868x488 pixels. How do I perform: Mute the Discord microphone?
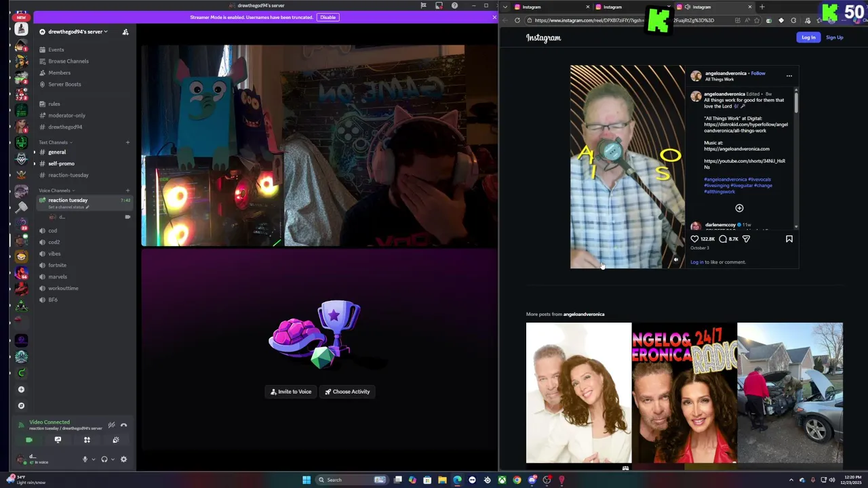pyautogui.click(x=85, y=460)
